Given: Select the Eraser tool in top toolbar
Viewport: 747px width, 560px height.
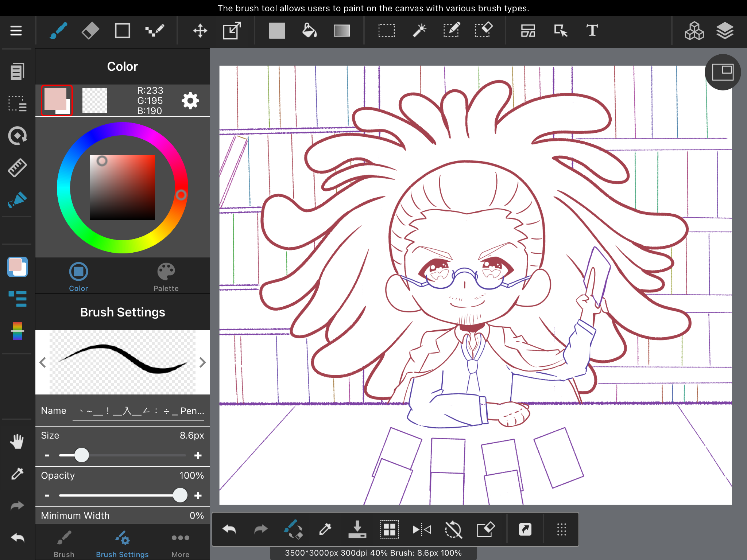Looking at the screenshot, I should [90, 31].
